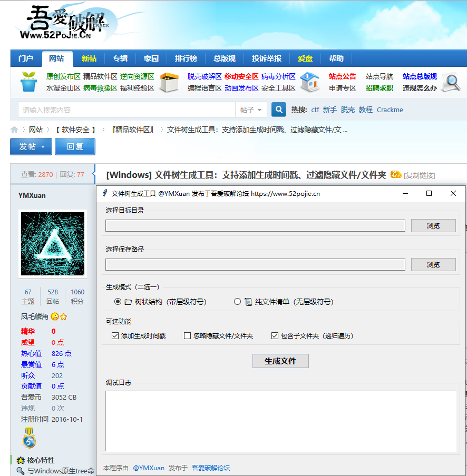Open the 招聘求职 link

pos(380,88)
